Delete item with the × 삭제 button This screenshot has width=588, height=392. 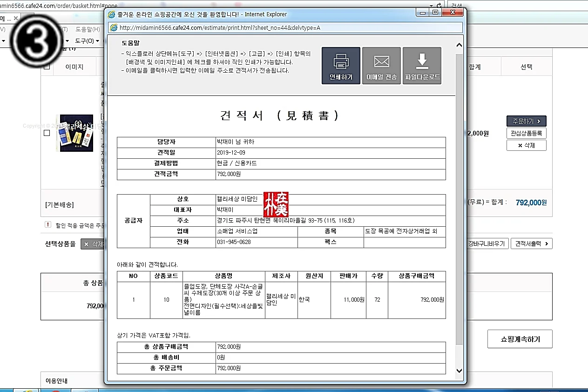[526, 145]
